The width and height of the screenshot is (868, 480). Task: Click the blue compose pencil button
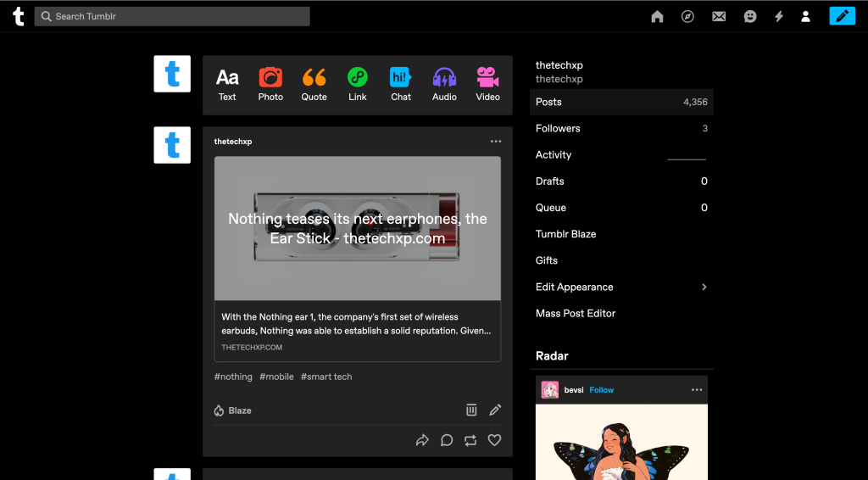coord(842,16)
